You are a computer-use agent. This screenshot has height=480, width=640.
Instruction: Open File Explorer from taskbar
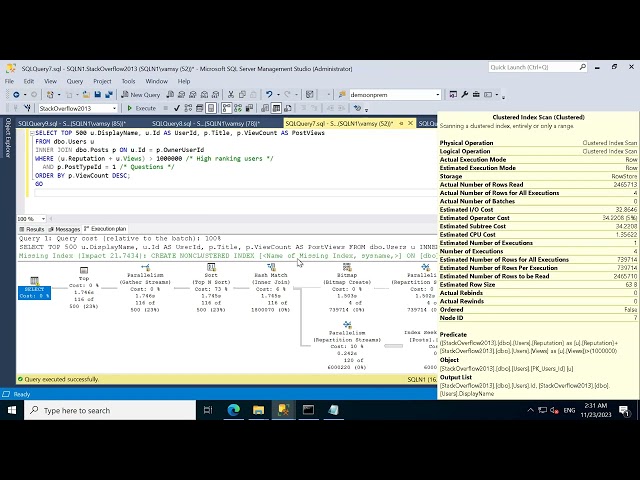pyautogui.click(x=258, y=410)
